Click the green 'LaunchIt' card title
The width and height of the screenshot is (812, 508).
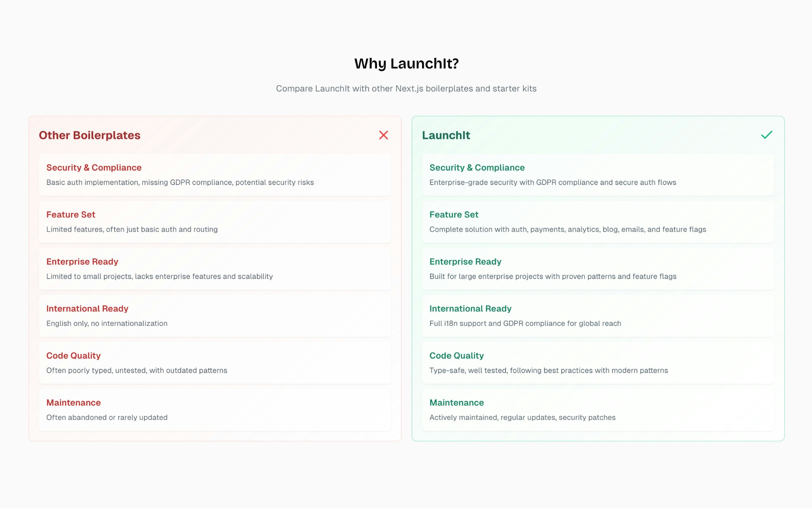pyautogui.click(x=446, y=135)
